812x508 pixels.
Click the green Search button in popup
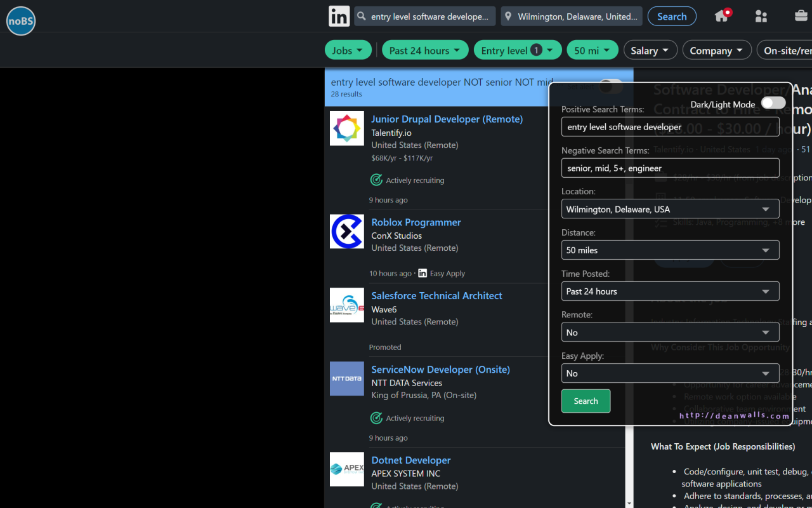586,401
